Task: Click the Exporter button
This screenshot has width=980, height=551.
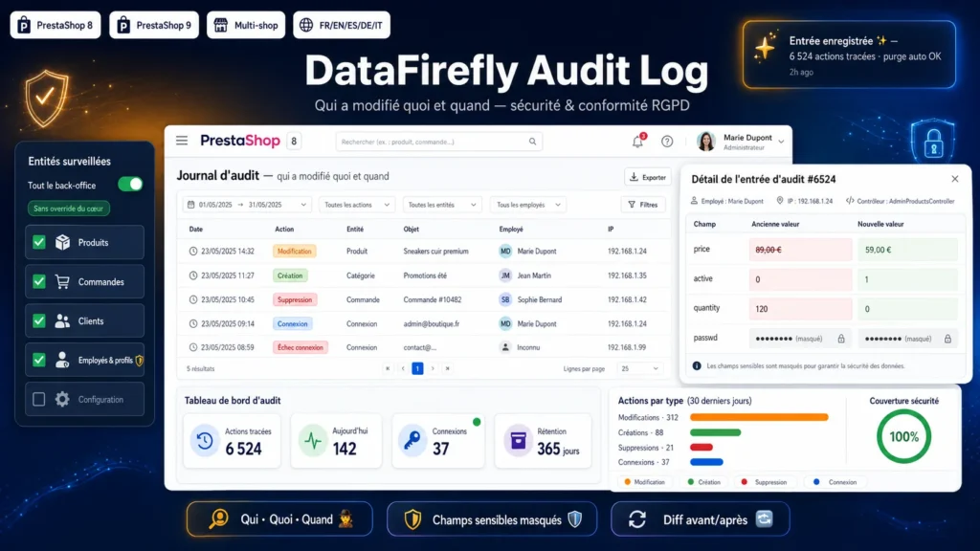Action: 648,177
